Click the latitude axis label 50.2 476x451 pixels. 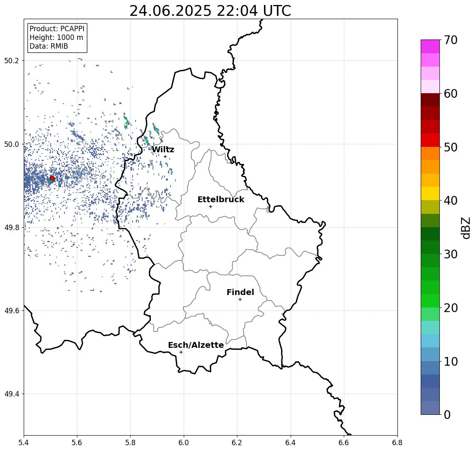[x=12, y=60]
